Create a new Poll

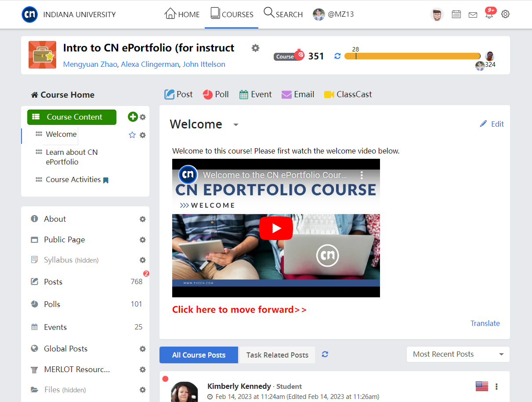click(x=216, y=95)
